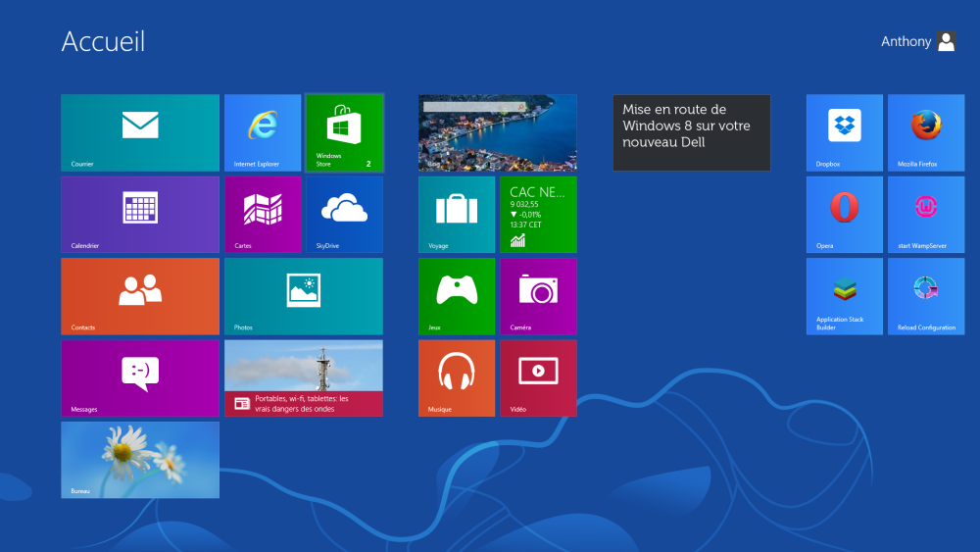980x552 pixels.
Task: Open the Bureau desktop tile
Action: (x=140, y=460)
